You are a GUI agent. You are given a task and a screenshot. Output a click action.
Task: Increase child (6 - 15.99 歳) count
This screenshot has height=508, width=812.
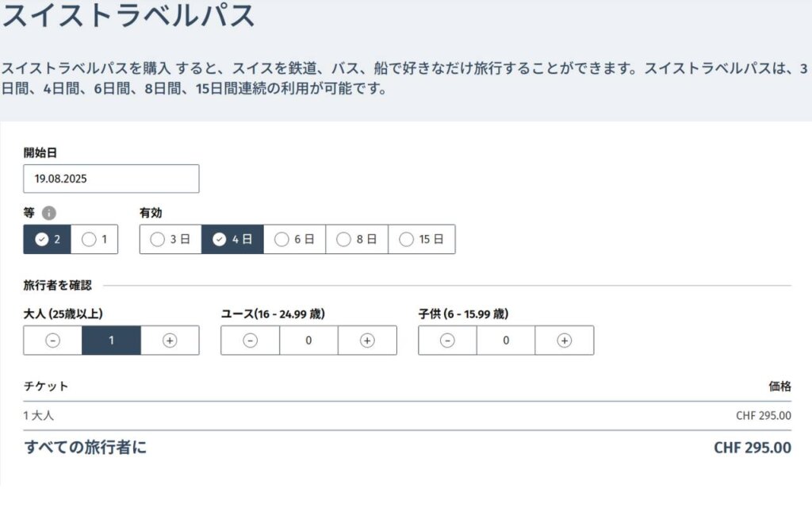point(565,341)
